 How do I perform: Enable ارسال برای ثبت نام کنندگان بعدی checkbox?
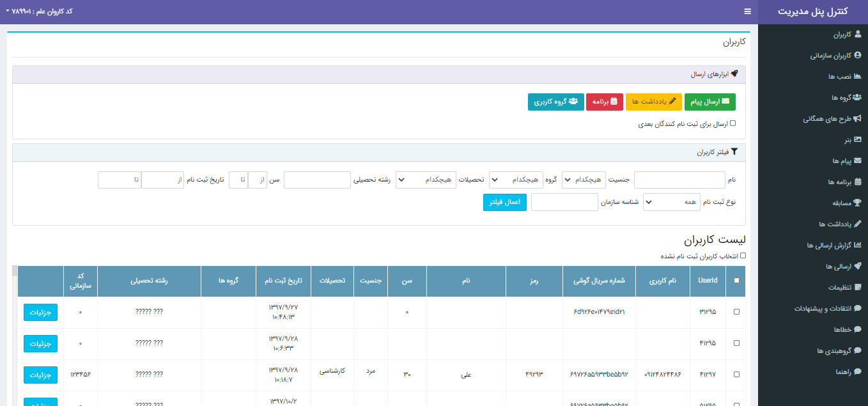click(732, 123)
